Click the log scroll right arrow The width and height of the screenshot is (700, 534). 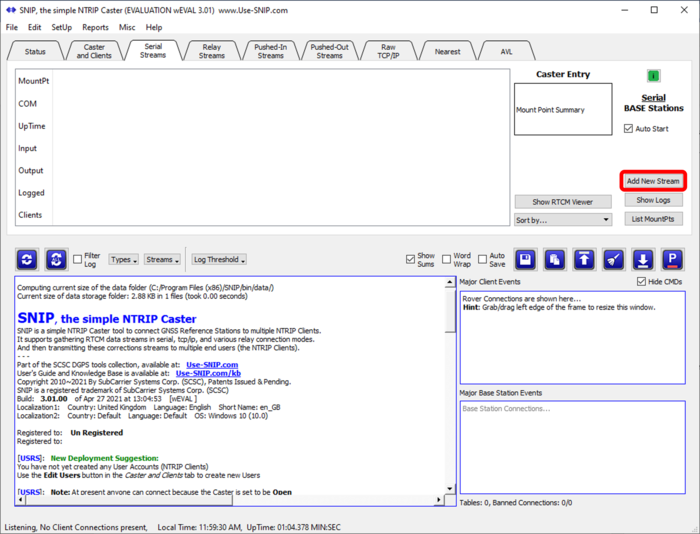[439, 500]
